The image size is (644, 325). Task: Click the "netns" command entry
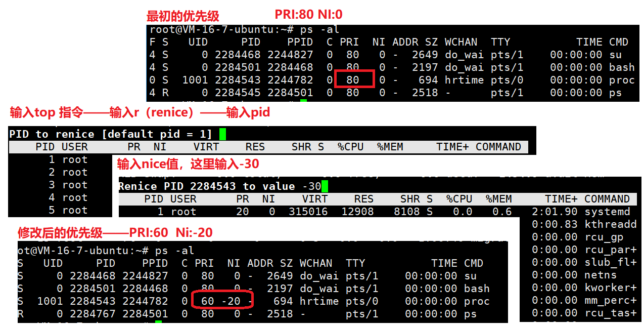pyautogui.click(x=601, y=275)
